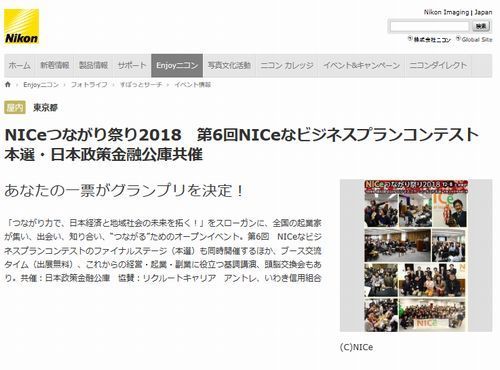Viewport: 500px width, 370px height.
Task: Click the すぽっとサーチ breadcrumb link
Action: click(141, 85)
